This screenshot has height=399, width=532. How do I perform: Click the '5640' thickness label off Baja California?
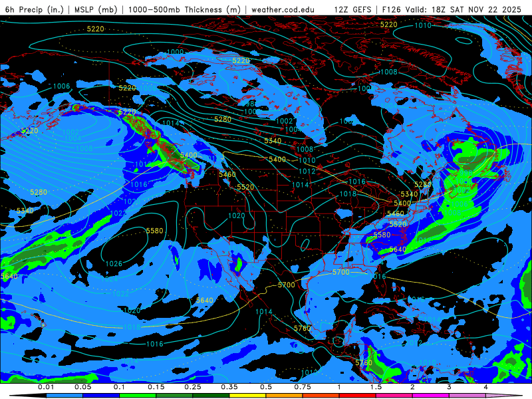click(205, 301)
